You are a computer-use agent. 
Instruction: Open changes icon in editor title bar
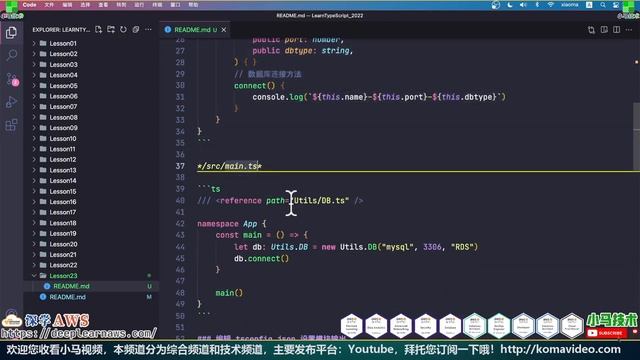(591, 30)
